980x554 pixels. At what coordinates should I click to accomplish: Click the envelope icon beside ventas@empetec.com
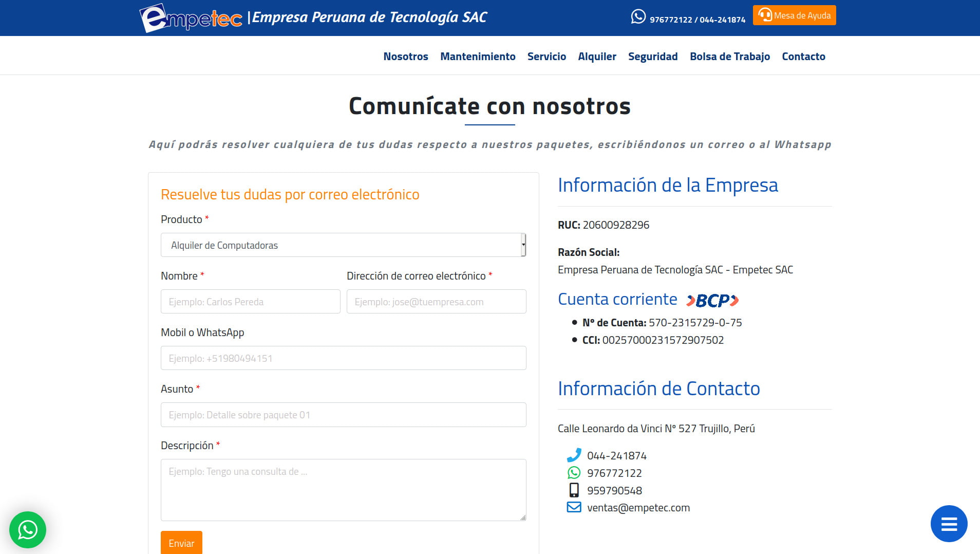574,507
